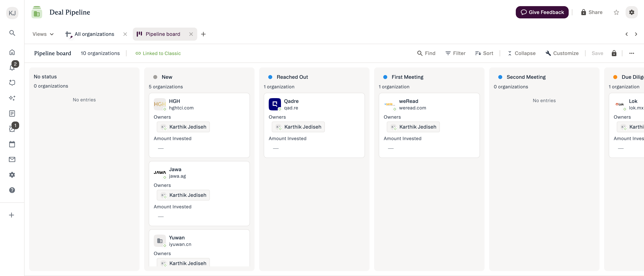The image size is (644, 276).
Task: Open the HGH organization name
Action: (174, 101)
